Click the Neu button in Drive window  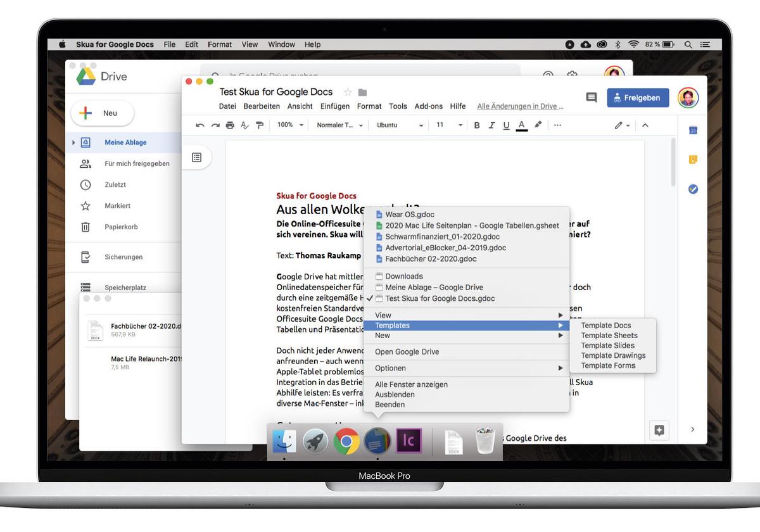click(x=103, y=113)
